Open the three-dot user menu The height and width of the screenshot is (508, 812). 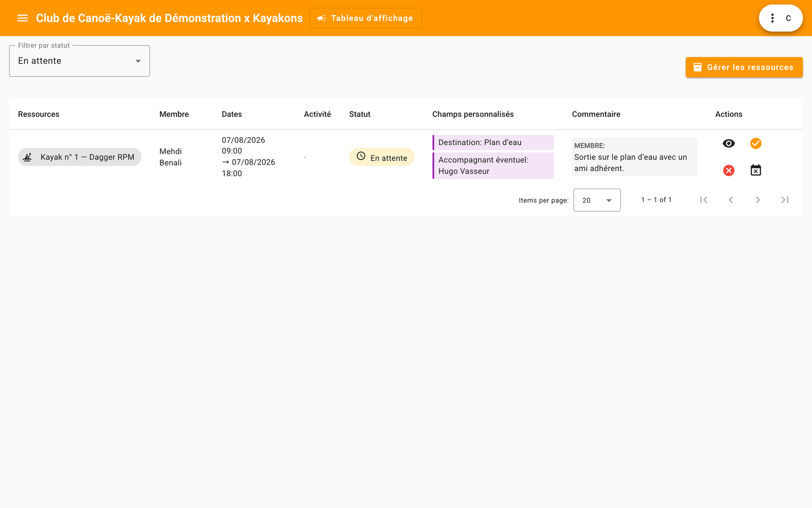772,18
